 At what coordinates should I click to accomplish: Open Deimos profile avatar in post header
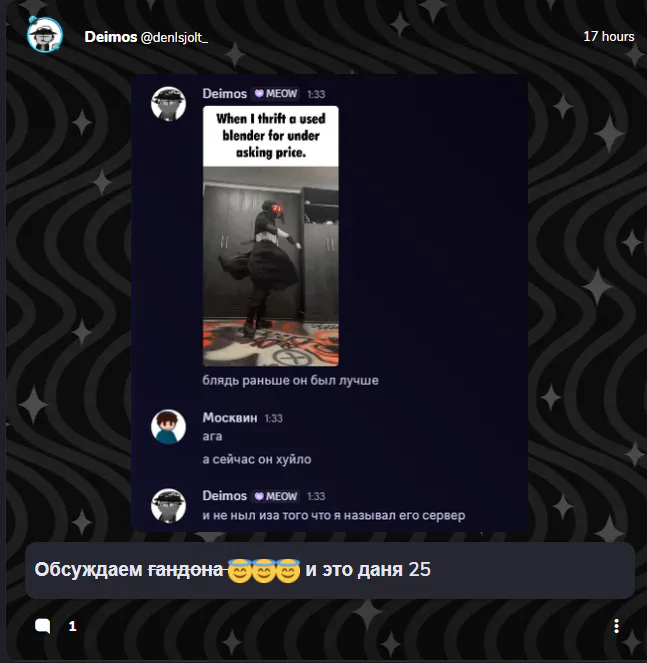tap(45, 35)
